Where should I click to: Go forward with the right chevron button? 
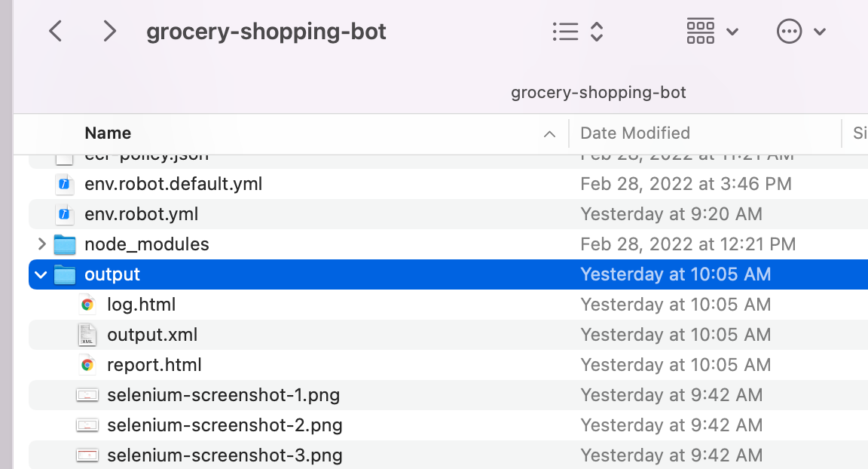pyautogui.click(x=109, y=31)
